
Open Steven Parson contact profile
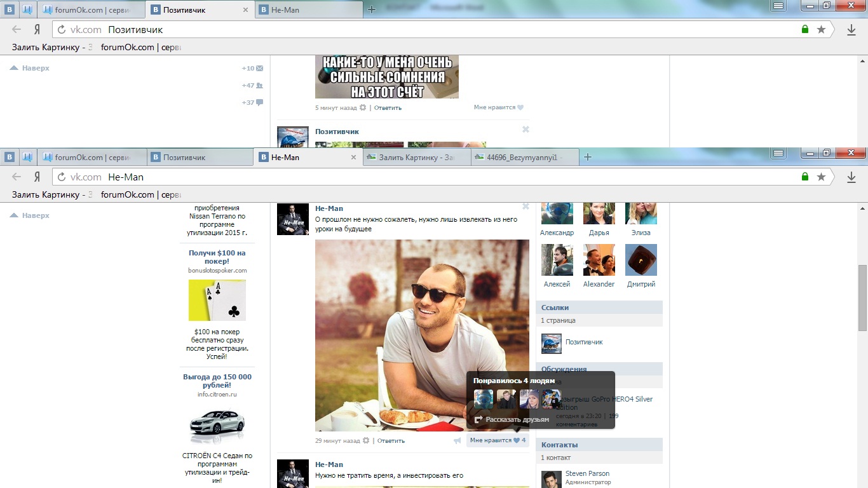point(587,473)
